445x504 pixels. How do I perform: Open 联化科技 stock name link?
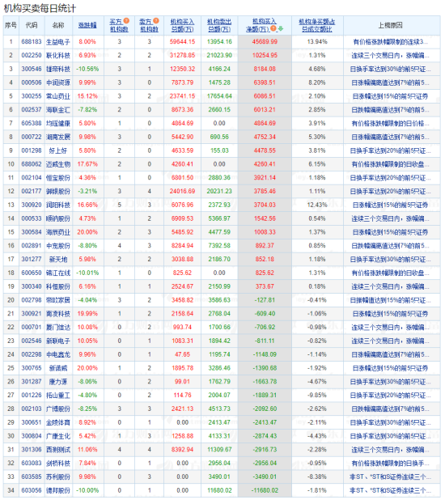coord(58,55)
